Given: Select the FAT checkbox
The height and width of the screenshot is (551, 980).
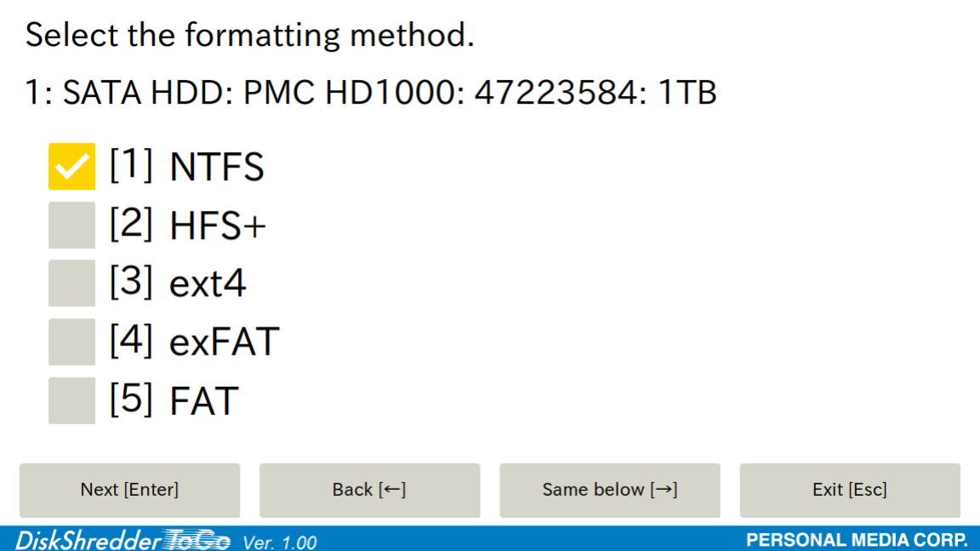Looking at the screenshot, I should (x=71, y=400).
